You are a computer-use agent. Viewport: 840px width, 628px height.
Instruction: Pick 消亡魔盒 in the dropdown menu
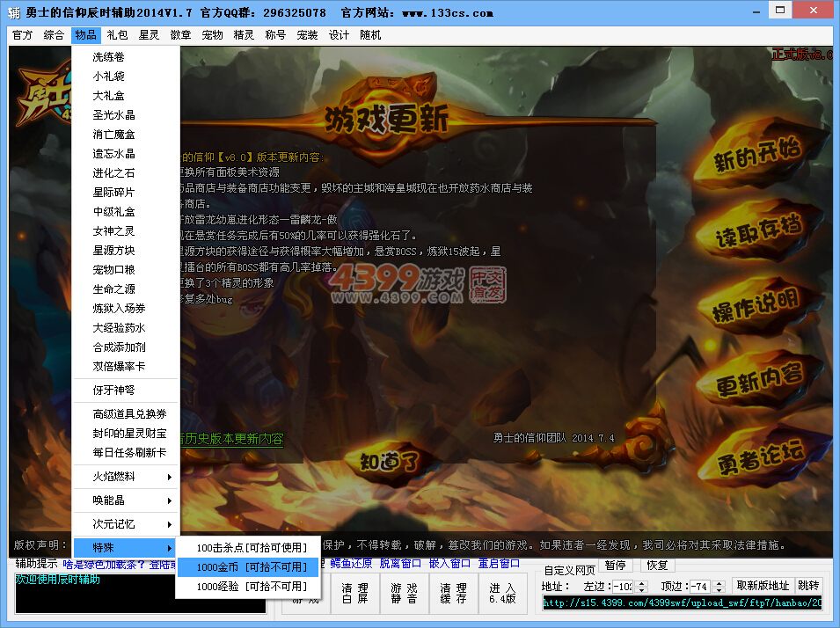126,134
